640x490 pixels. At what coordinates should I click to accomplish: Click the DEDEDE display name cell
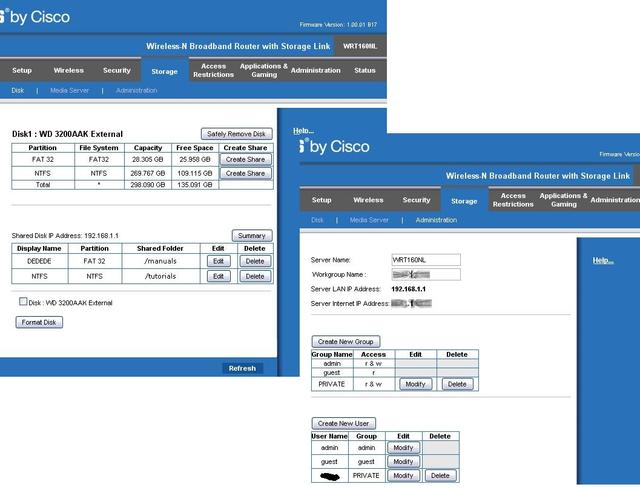(x=39, y=261)
